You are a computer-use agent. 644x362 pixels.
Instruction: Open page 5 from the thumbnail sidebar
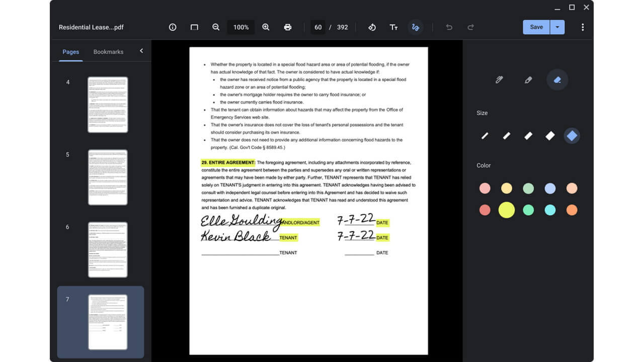click(x=108, y=177)
